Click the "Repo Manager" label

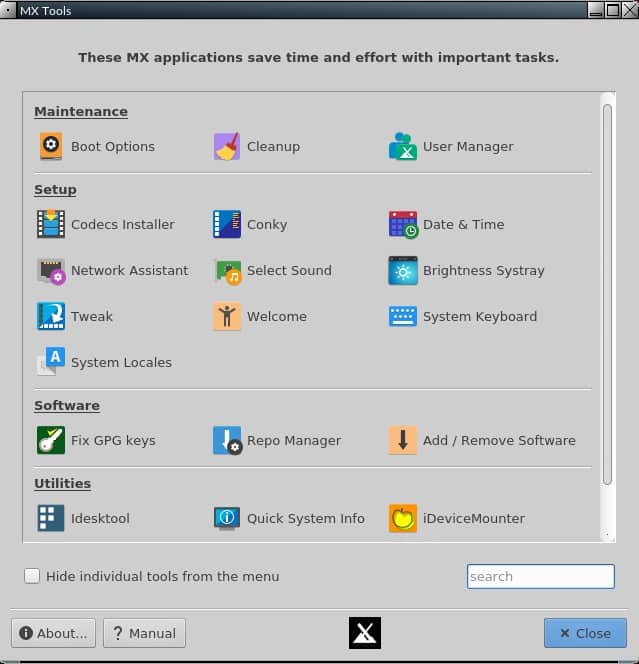(294, 440)
